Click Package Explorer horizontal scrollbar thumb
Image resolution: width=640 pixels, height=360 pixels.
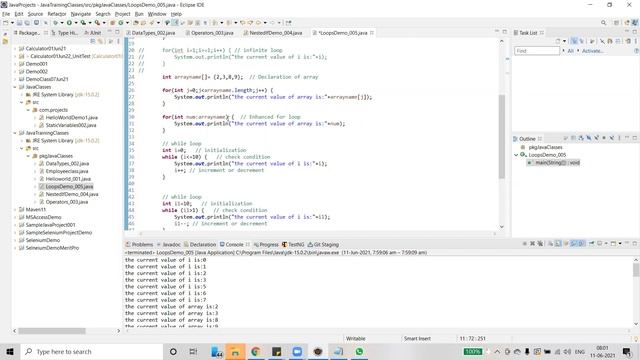point(52,331)
